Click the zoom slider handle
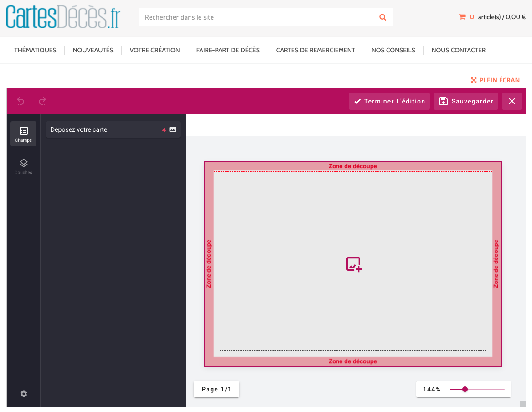 [465, 389]
